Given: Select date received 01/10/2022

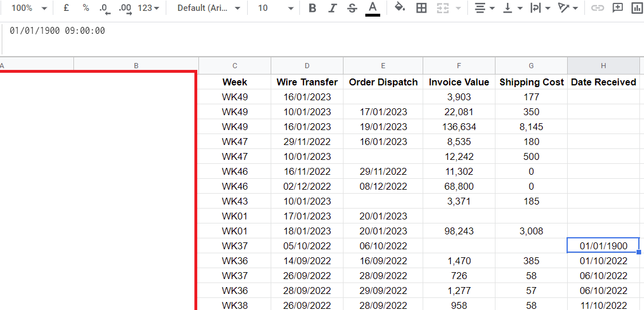Looking at the screenshot, I should 604,261.
